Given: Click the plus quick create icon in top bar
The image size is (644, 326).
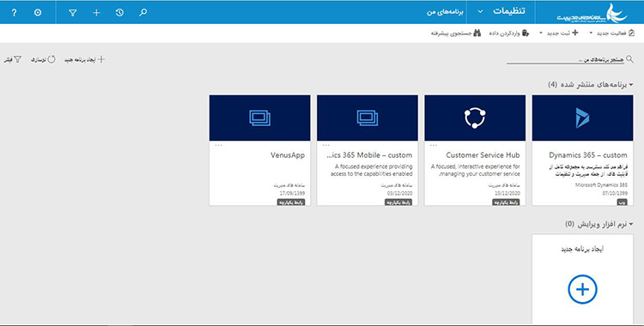Looking at the screenshot, I should [96, 13].
